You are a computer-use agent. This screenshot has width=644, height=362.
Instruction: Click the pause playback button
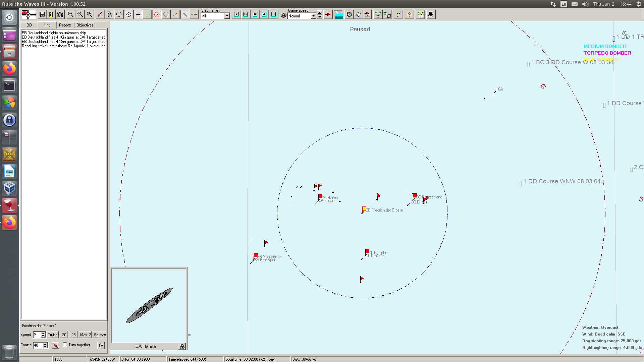pos(274,14)
